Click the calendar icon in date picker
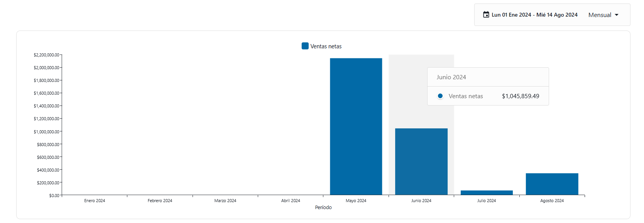 (x=486, y=15)
